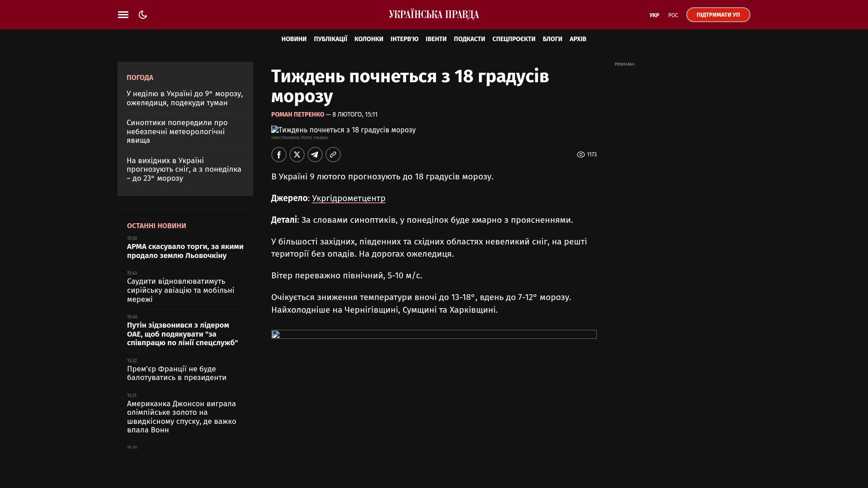
Task: Select УКР language option
Action: [x=654, y=15]
